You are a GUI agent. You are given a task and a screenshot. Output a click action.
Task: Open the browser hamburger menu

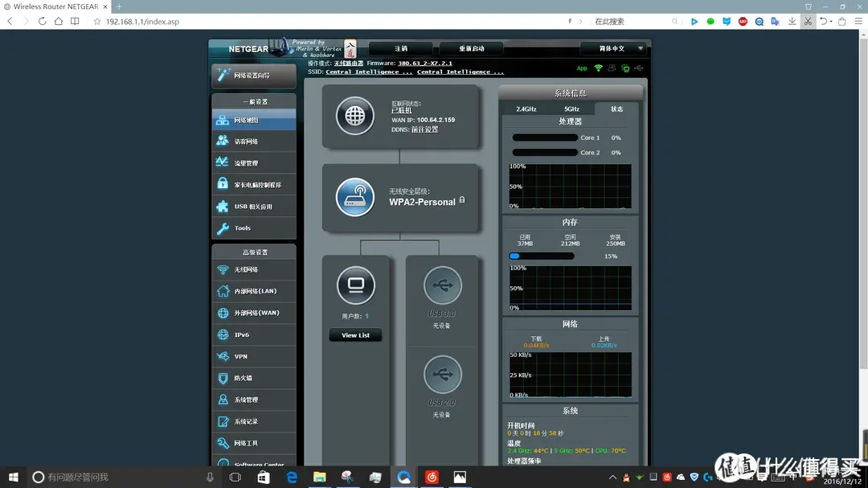858,21
